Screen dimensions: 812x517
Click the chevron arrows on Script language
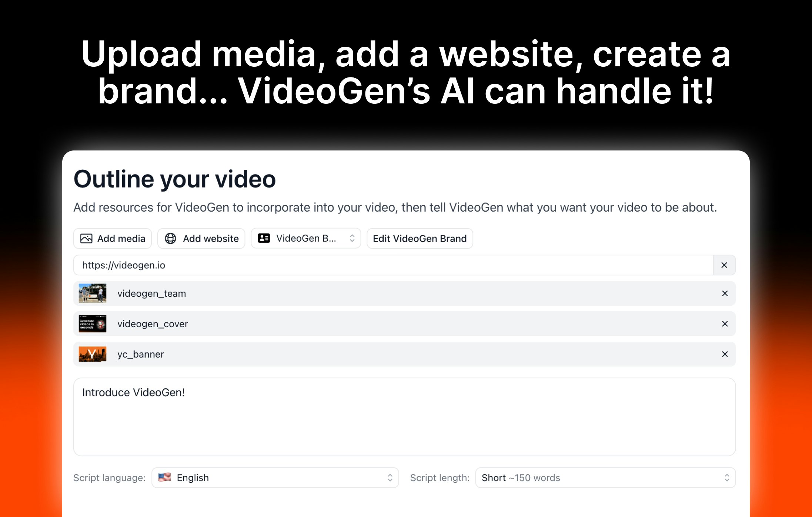point(390,478)
